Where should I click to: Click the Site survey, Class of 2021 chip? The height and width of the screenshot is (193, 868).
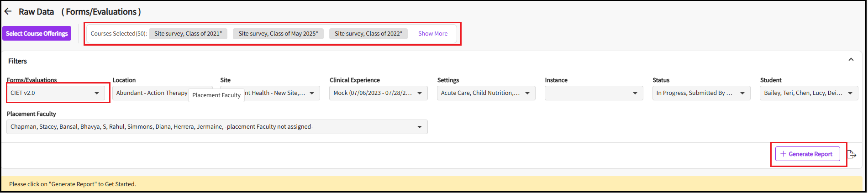(x=188, y=33)
